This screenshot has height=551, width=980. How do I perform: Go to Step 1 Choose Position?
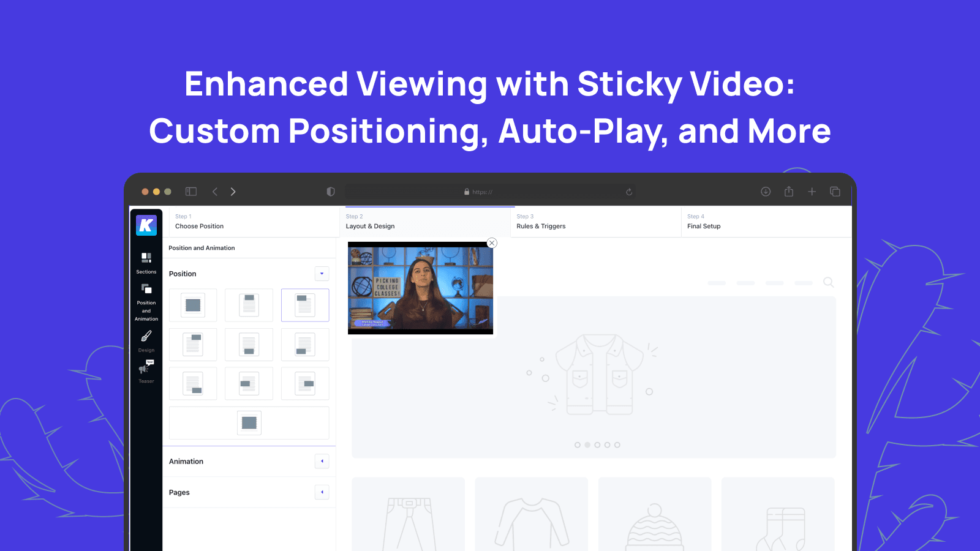(199, 222)
